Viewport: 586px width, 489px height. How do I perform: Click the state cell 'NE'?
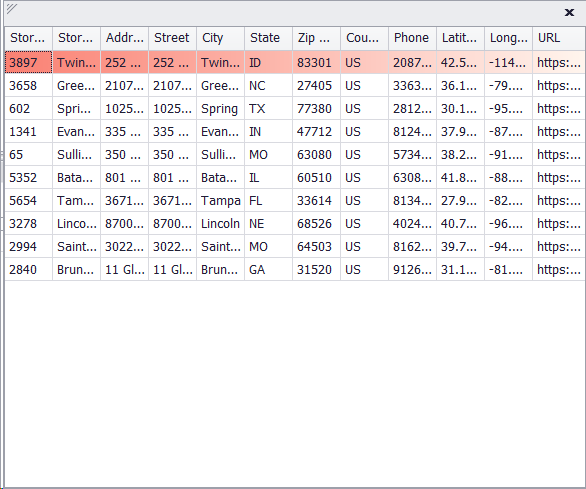[x=268, y=224]
